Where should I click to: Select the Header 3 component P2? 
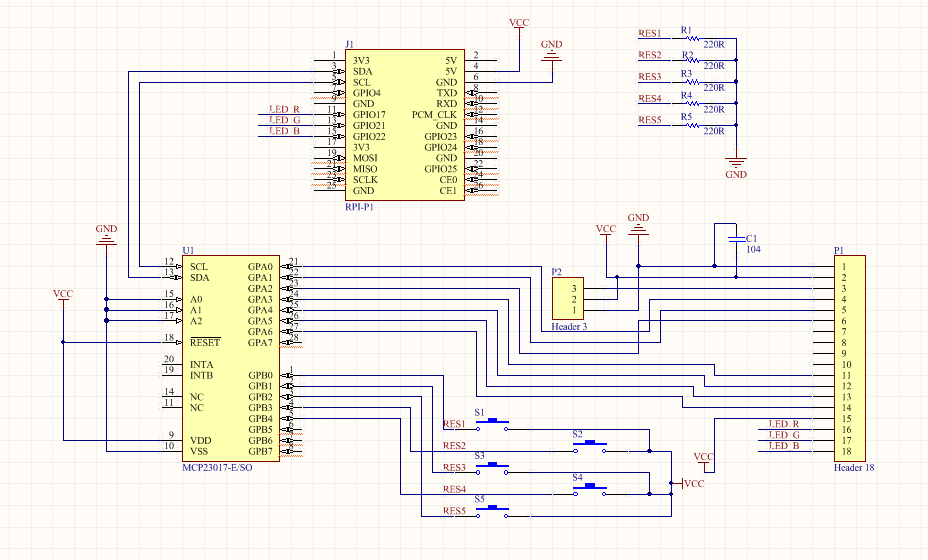tap(568, 299)
